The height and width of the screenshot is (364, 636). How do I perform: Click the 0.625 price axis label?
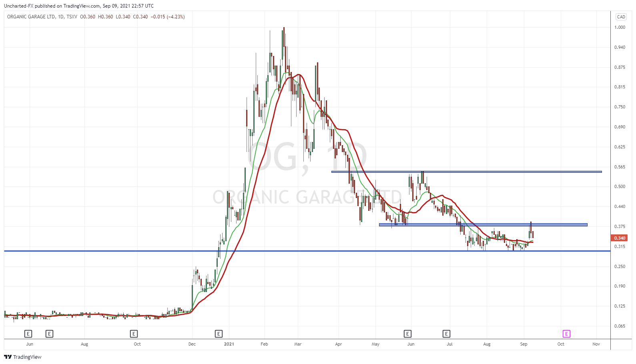tap(620, 147)
